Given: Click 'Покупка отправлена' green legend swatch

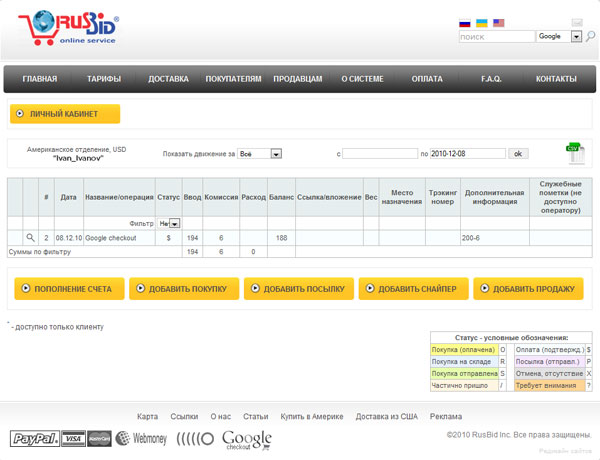Looking at the screenshot, I should tap(464, 374).
